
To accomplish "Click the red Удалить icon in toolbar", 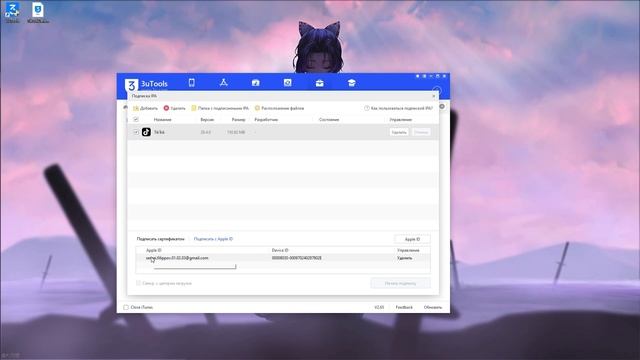I will 166,108.
